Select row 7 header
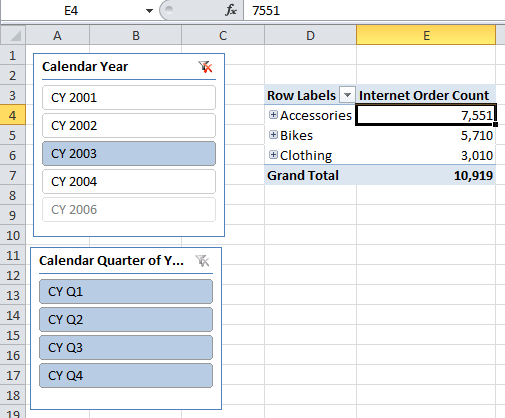Viewport: 505px width, 418px height. 13,175
